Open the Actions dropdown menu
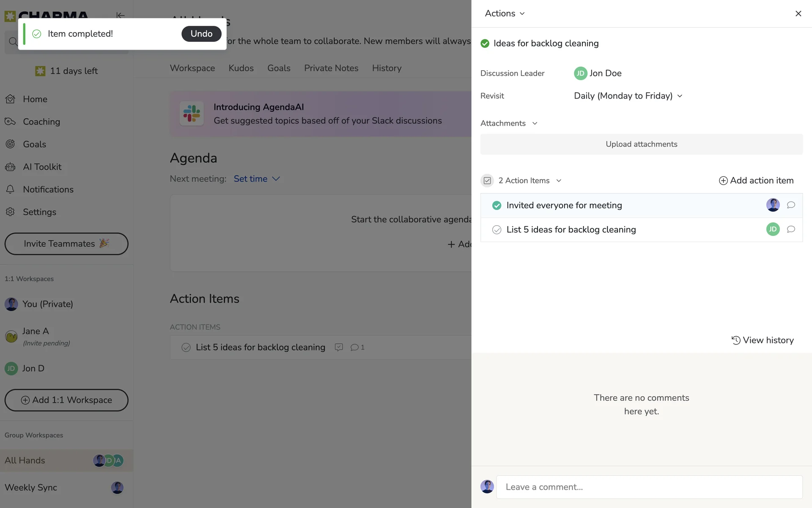Image resolution: width=812 pixels, height=508 pixels. [505, 14]
